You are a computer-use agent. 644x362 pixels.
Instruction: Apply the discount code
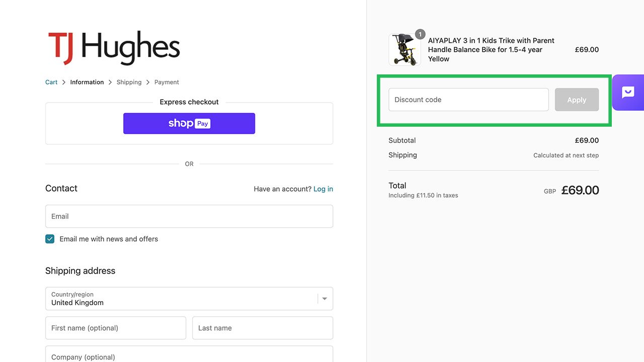click(x=577, y=100)
